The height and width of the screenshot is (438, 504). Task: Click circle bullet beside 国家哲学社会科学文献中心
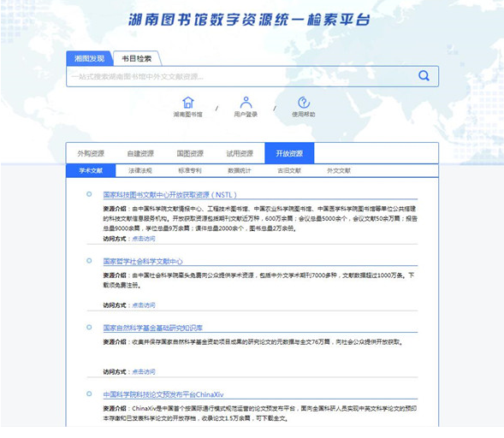(89, 261)
